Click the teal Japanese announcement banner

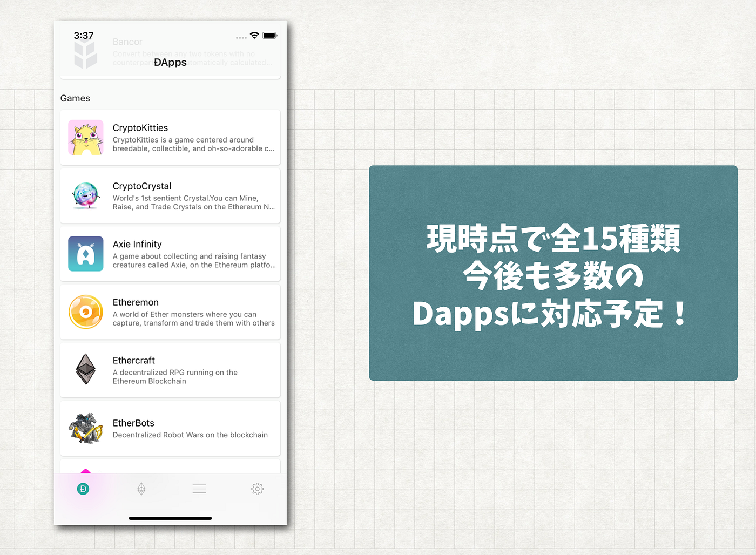click(553, 273)
